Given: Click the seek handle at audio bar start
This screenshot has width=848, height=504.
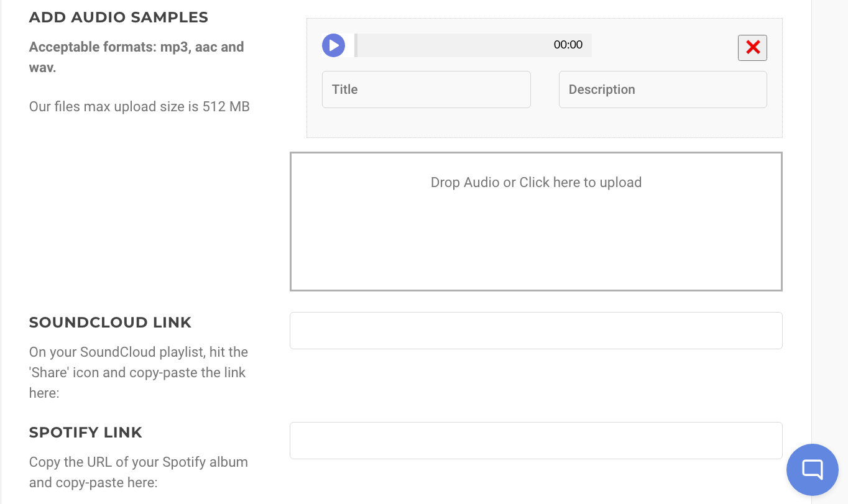Looking at the screenshot, I should (x=356, y=45).
